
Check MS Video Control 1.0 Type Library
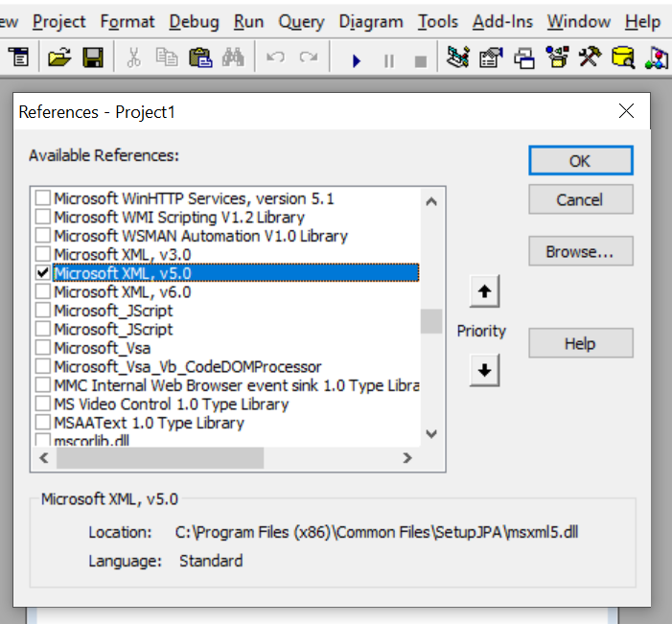coord(43,404)
